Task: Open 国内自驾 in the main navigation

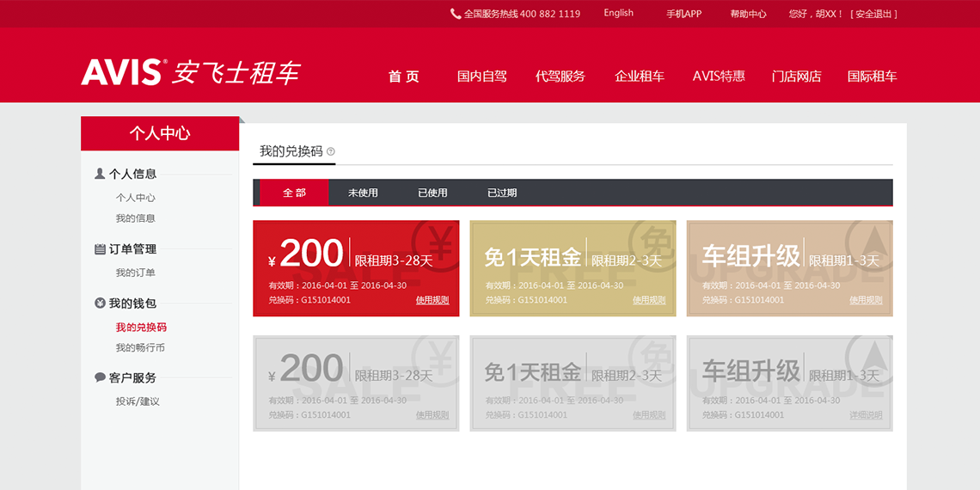Action: (481, 77)
